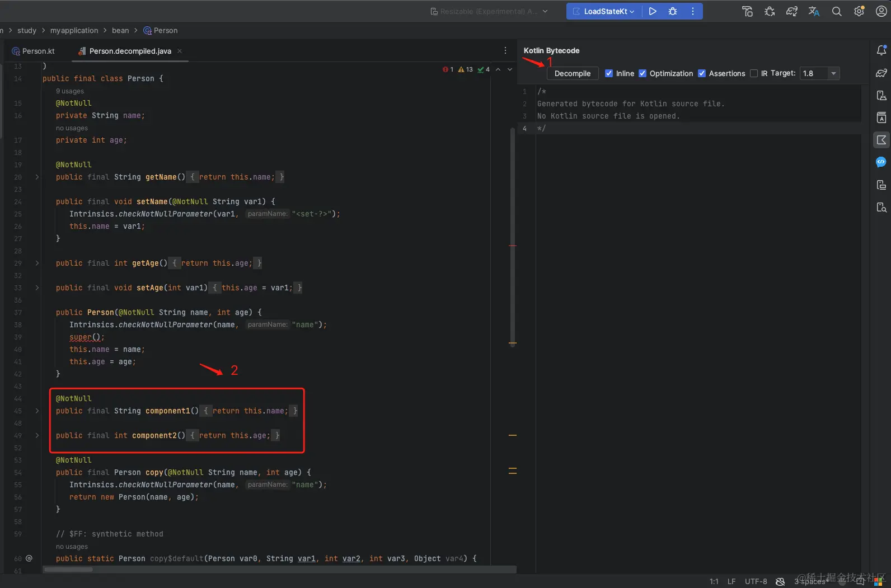Open the blue AI assistant chat icon

(x=881, y=162)
